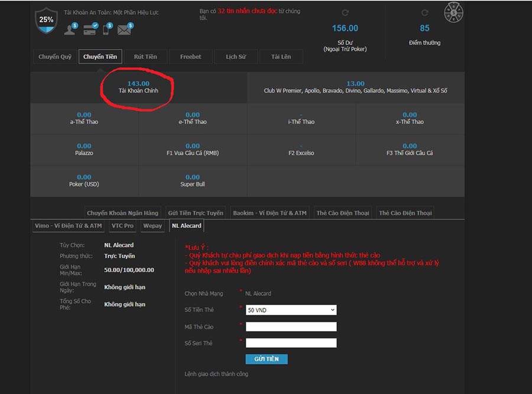Open the 32 unread messages link
This screenshot has height=394, width=532.
click(247, 11)
